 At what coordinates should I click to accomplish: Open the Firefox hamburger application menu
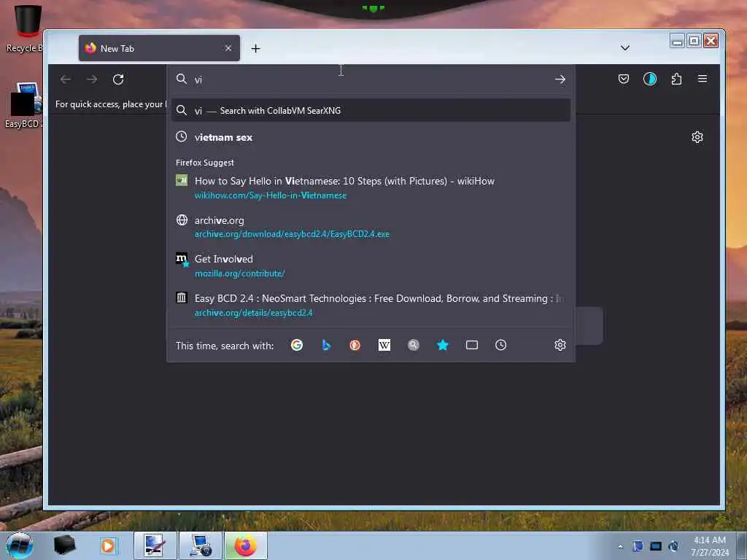click(x=703, y=79)
